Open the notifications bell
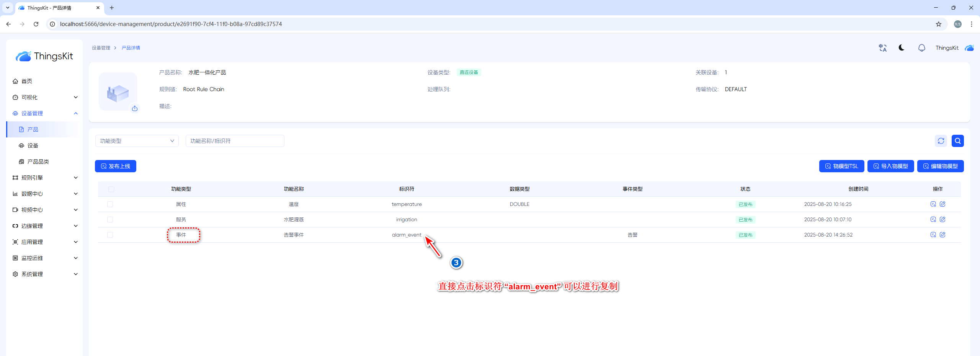This screenshot has height=356, width=980. pos(921,48)
